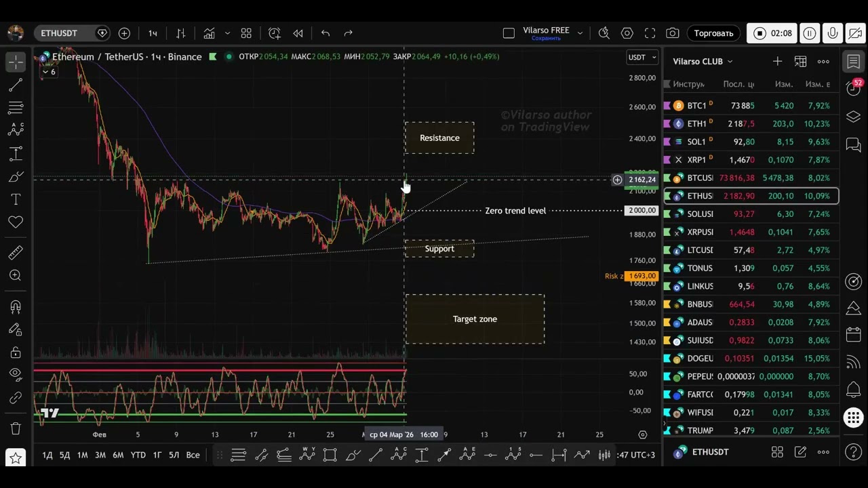
Task: Add a symbol to the watchlist
Action: (777, 62)
